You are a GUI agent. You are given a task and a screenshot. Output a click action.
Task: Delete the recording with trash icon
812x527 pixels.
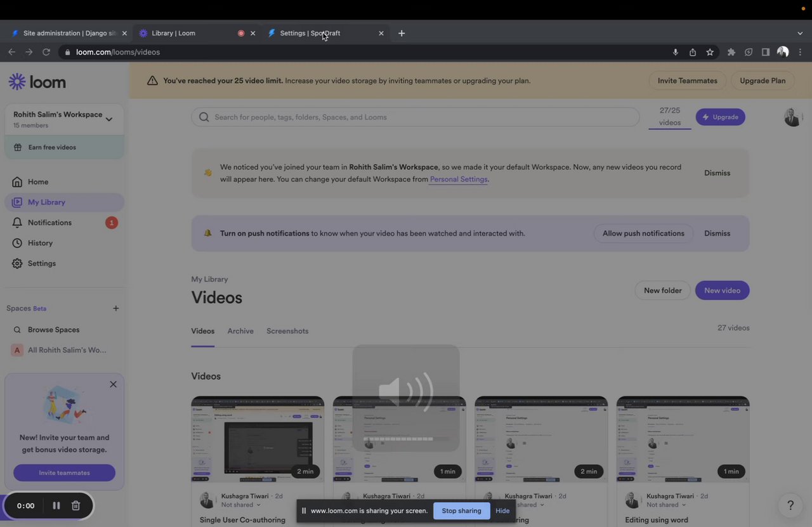pyautogui.click(x=75, y=505)
